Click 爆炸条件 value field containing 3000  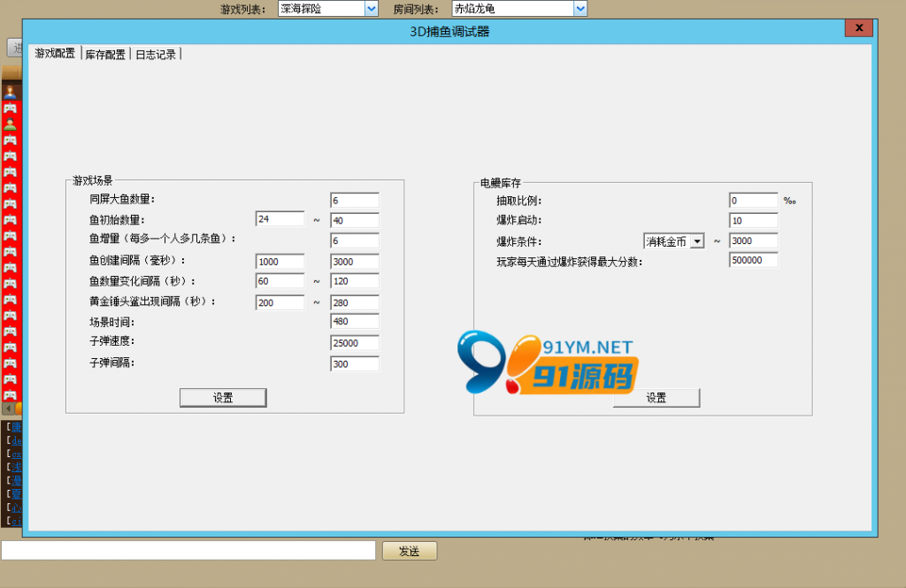(x=754, y=241)
